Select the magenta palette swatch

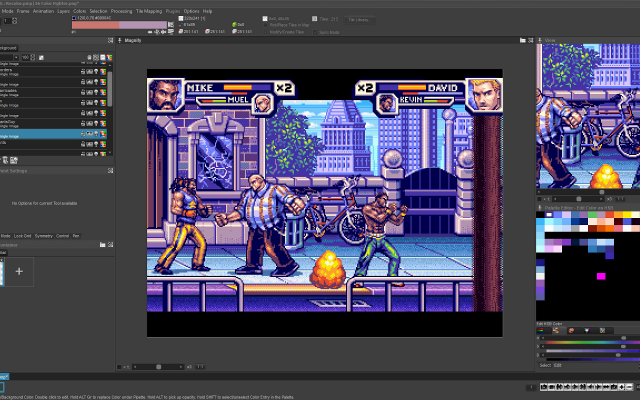601,276
